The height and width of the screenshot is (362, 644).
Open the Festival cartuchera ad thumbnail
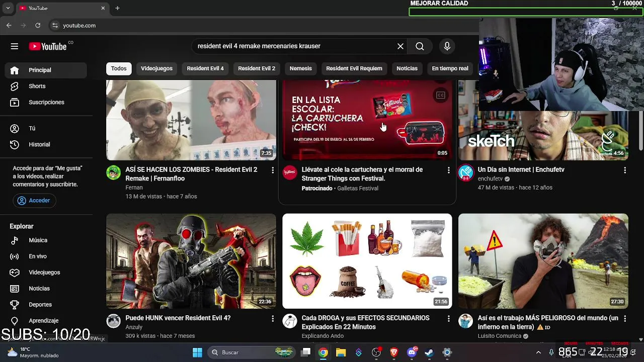[x=367, y=120]
